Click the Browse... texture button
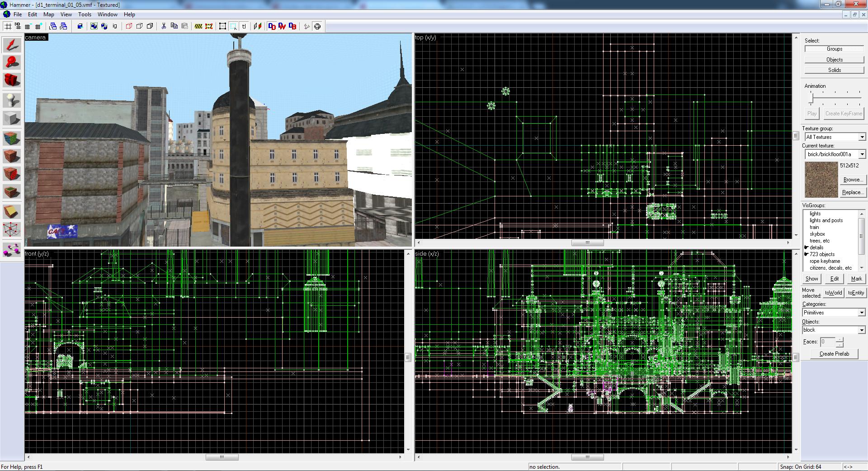This screenshot has width=868, height=471. (x=853, y=180)
